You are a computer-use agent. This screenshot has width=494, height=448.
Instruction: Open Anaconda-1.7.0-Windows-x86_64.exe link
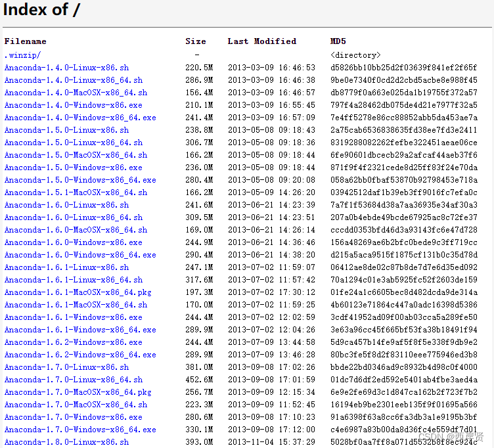pyautogui.click(x=80, y=430)
